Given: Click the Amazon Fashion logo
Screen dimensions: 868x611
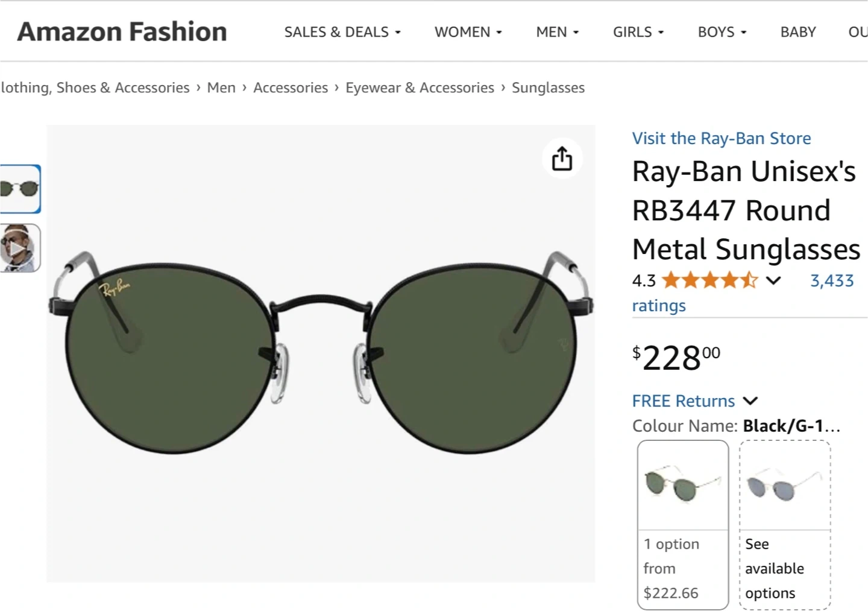Looking at the screenshot, I should click(x=122, y=31).
